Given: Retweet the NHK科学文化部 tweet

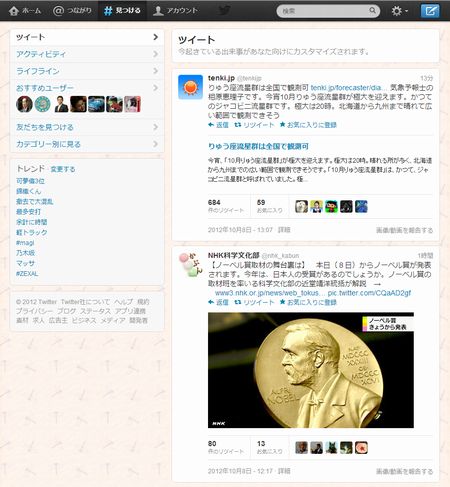Looking at the screenshot, I should tap(254, 302).
